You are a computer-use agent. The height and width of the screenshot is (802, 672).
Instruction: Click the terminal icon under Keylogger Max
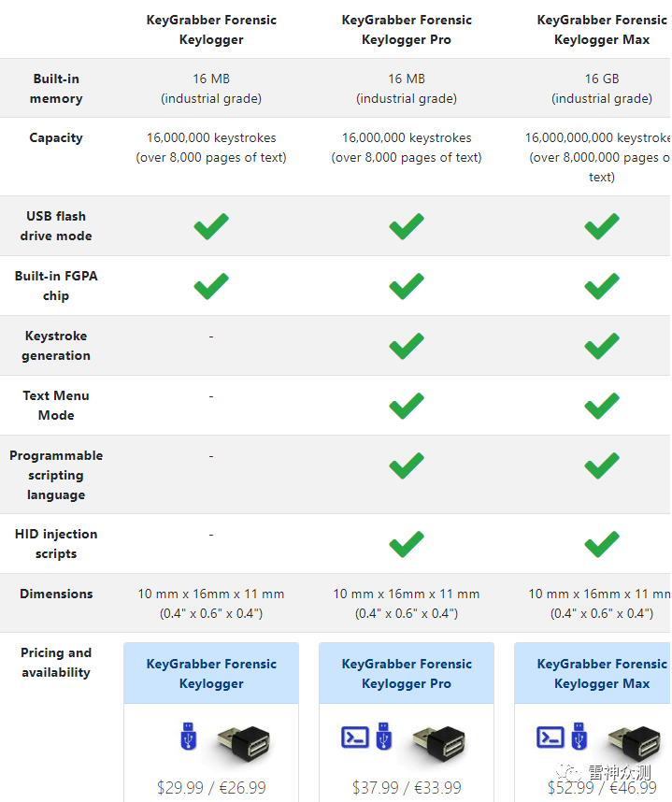(550, 737)
